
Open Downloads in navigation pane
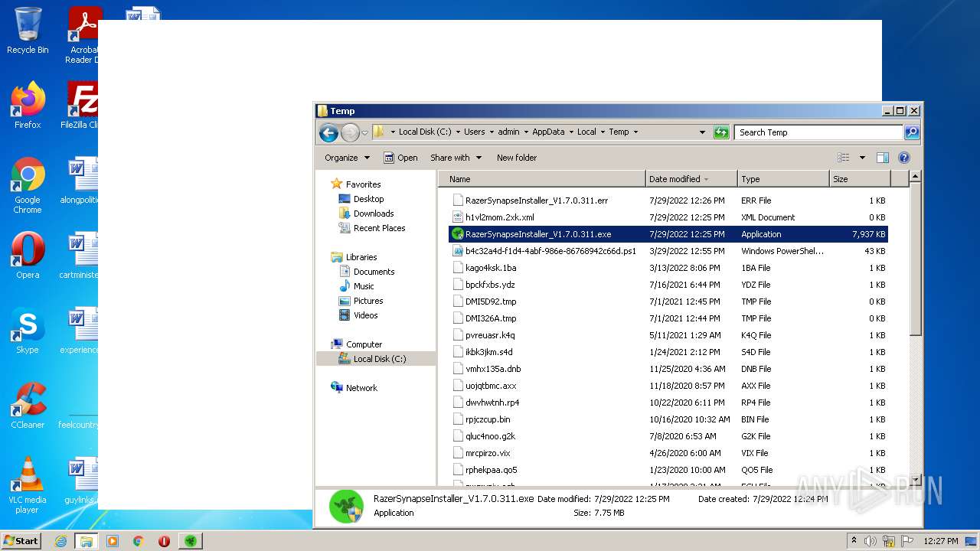[373, 214]
